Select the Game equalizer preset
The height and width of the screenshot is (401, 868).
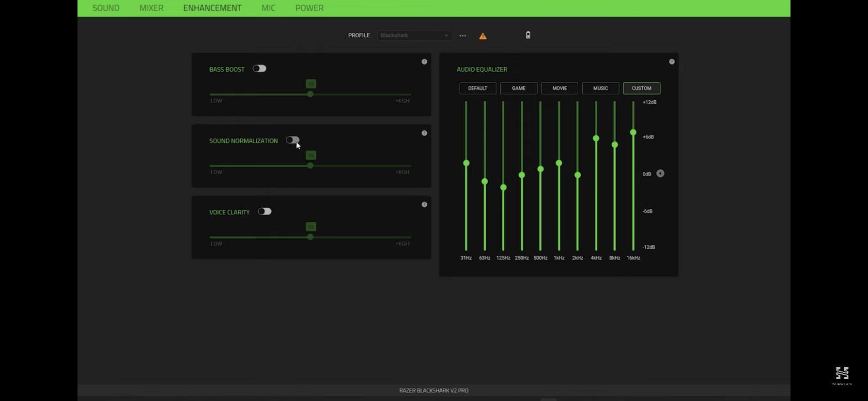pyautogui.click(x=518, y=88)
